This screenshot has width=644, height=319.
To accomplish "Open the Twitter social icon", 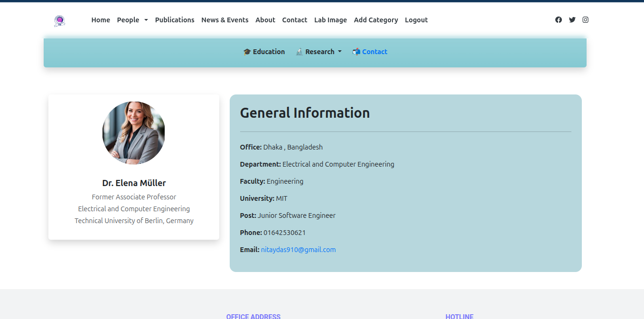I will click(x=572, y=20).
